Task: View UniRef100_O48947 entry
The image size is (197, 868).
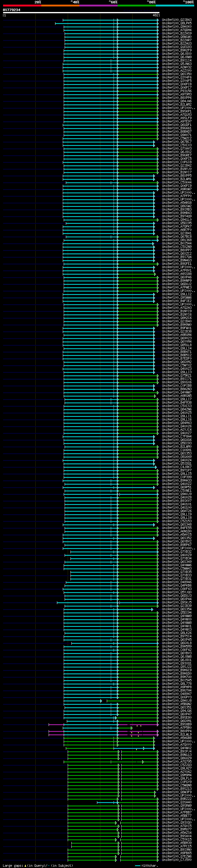Action: pos(177,694)
